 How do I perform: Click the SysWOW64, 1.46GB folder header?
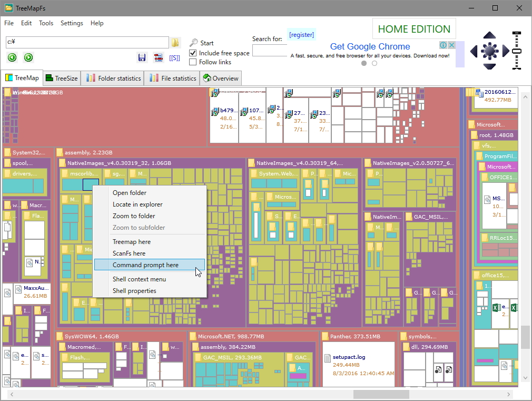click(x=92, y=336)
